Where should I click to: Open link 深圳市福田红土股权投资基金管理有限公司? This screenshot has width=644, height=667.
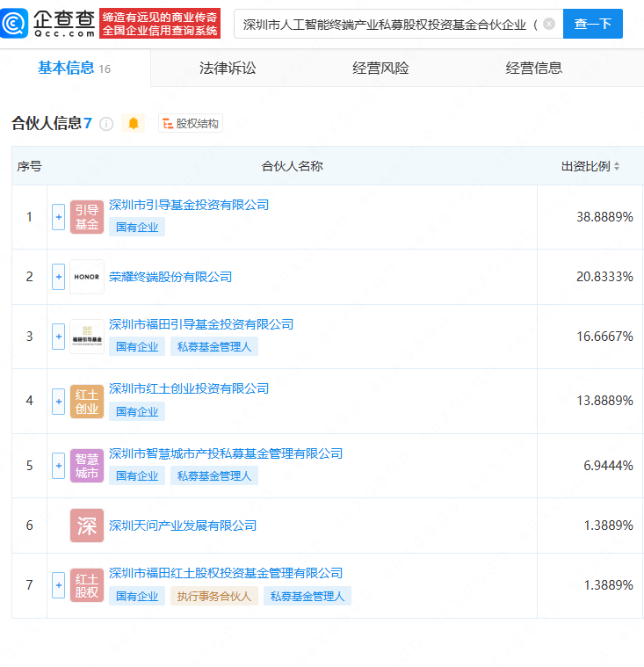click(x=226, y=574)
